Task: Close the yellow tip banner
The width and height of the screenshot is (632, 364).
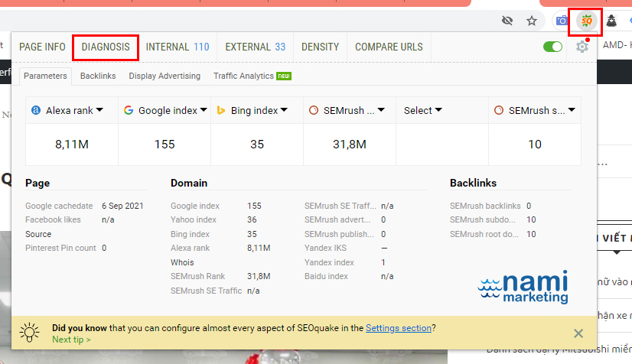Action: 578,333
